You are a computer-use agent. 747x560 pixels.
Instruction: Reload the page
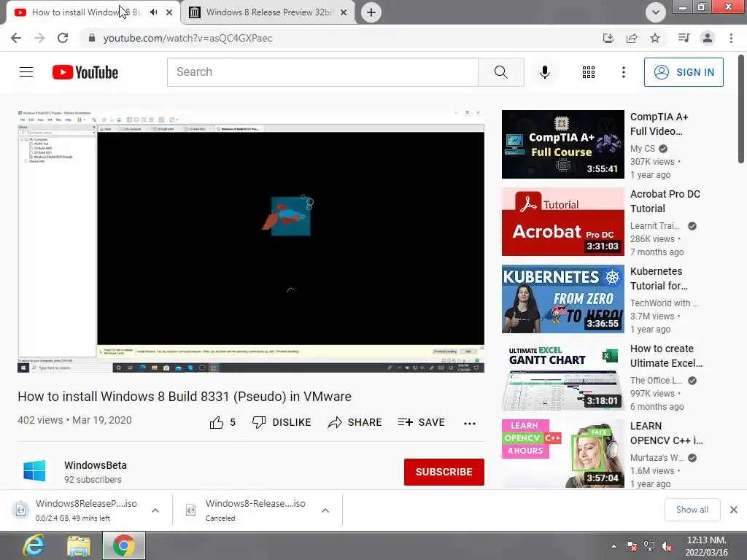63,38
